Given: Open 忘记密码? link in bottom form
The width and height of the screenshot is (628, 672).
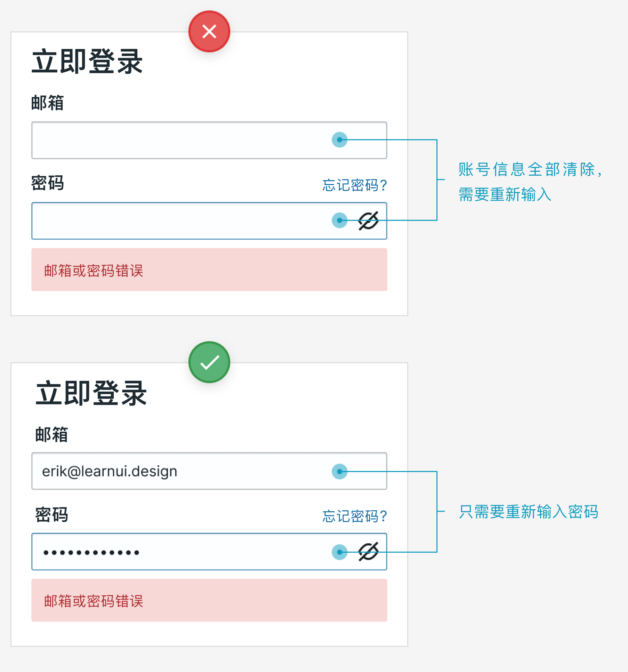Looking at the screenshot, I should pyautogui.click(x=354, y=516).
